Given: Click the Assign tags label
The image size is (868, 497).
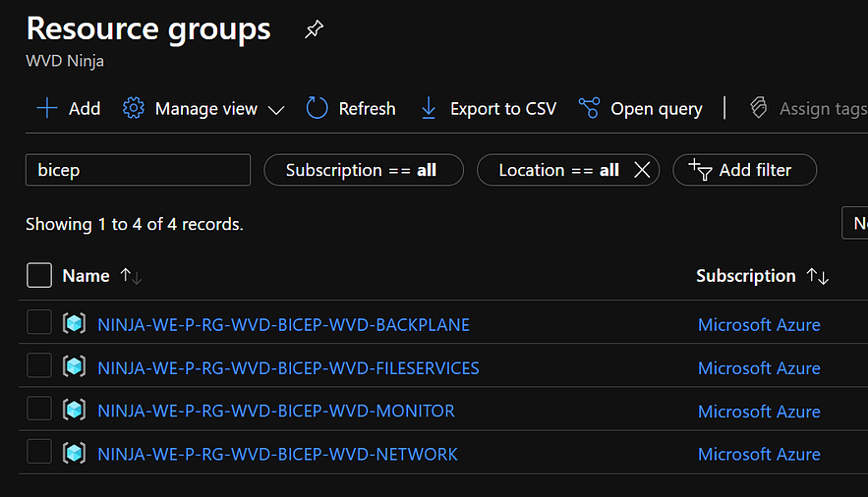Looking at the screenshot, I should 824,109.
